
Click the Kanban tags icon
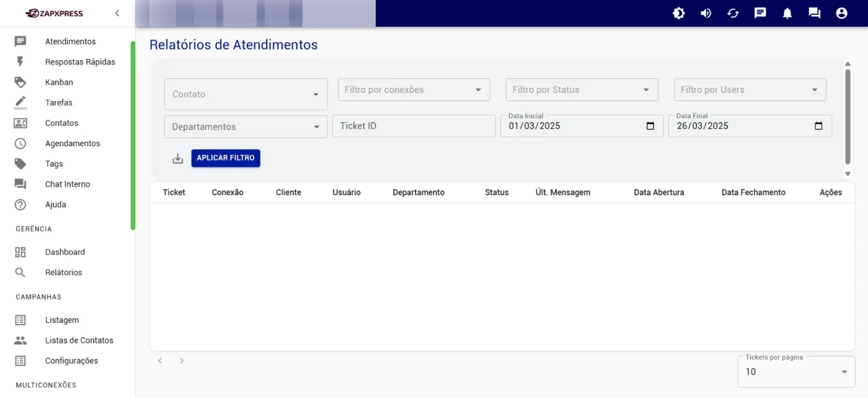pyautogui.click(x=20, y=82)
